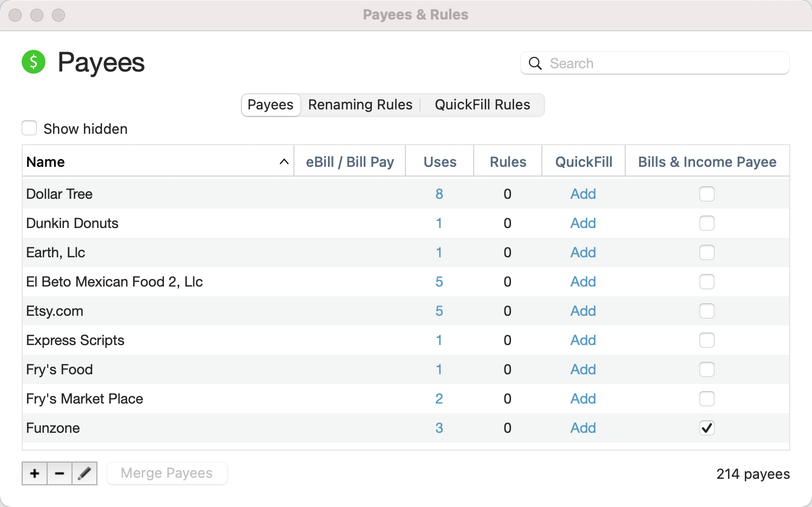Screen dimensions: 812x507
Task: Click the minus icon to remove payee
Action: click(x=60, y=473)
